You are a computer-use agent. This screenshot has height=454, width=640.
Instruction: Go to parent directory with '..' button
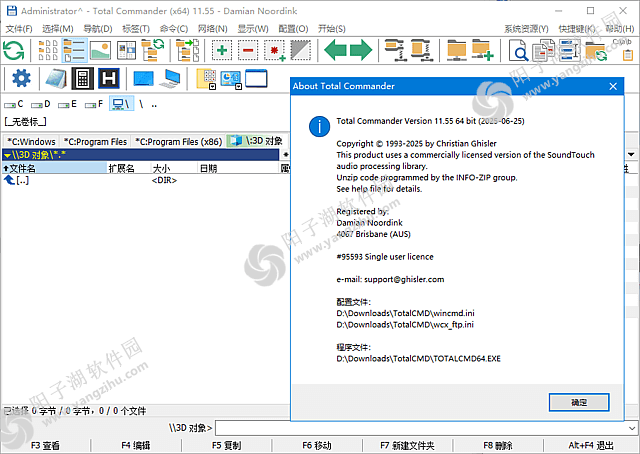point(154,105)
